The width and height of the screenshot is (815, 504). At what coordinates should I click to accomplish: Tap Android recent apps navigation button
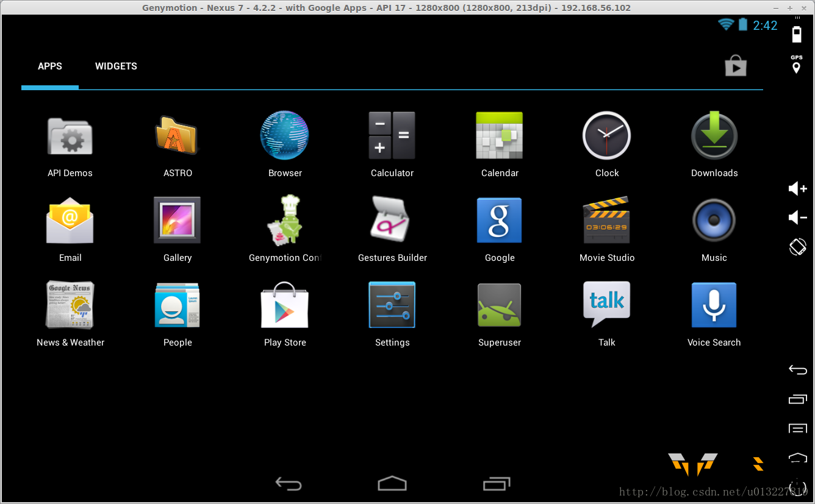point(497,484)
